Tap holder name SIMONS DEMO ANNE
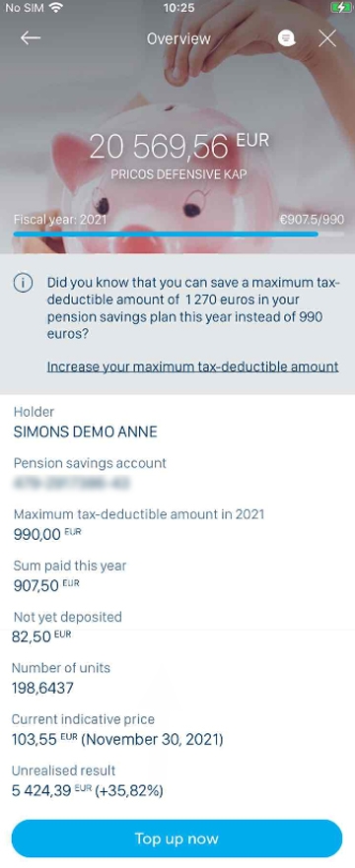Image resolution: width=355 pixels, height=868 pixels. (x=85, y=432)
